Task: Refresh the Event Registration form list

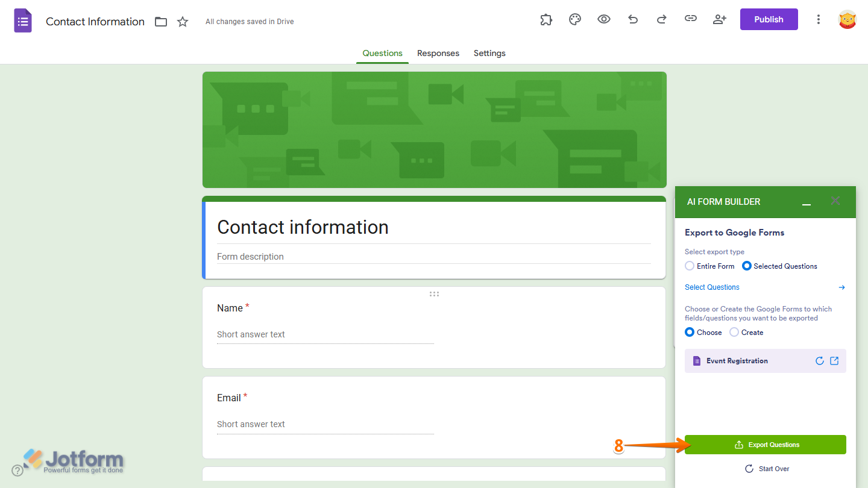Action: tap(820, 360)
